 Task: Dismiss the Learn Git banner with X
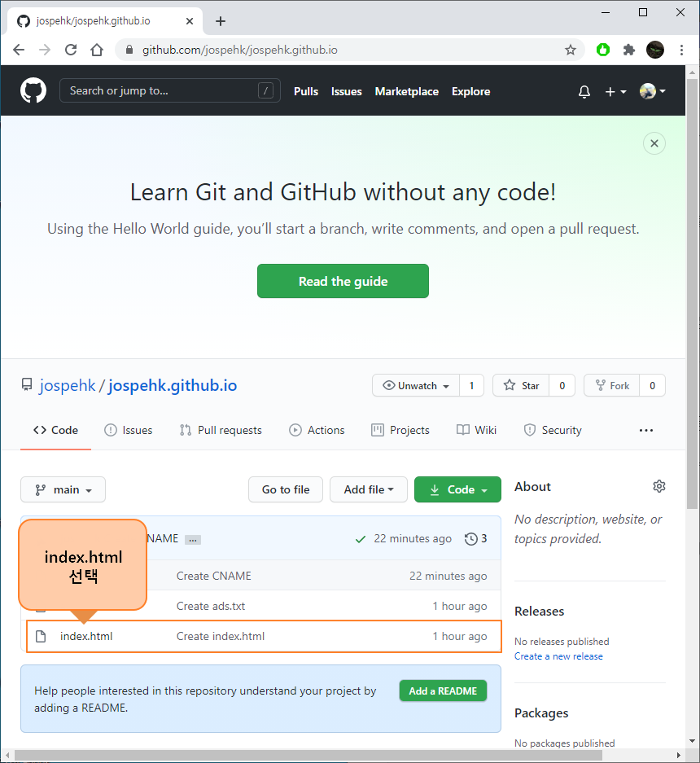pos(654,143)
